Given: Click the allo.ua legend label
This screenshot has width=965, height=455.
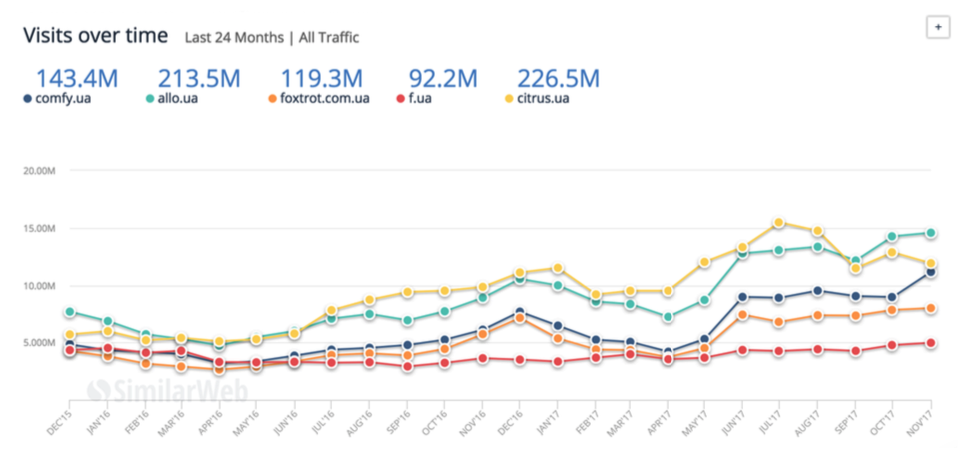Looking at the screenshot, I should coord(181,99).
